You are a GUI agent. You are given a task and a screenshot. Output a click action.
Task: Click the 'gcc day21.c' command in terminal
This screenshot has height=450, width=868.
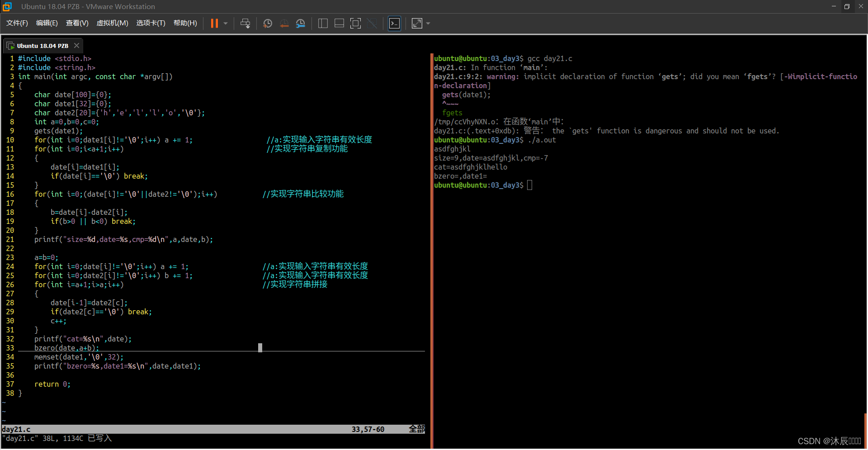[550, 58]
